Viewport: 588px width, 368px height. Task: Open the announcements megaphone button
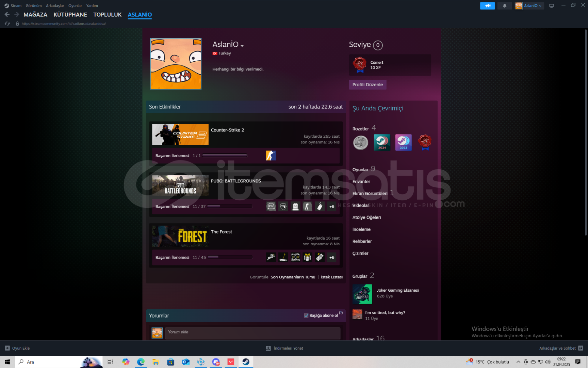pyautogui.click(x=487, y=6)
